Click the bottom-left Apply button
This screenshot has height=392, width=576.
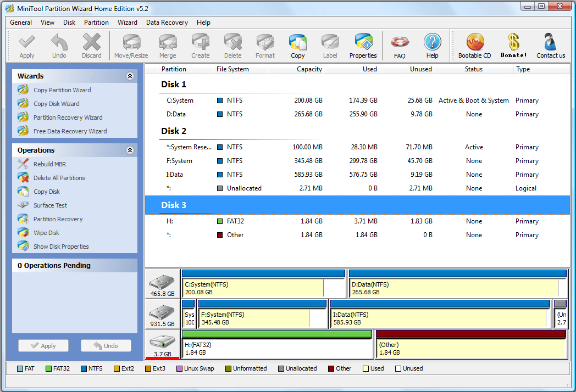(x=43, y=346)
